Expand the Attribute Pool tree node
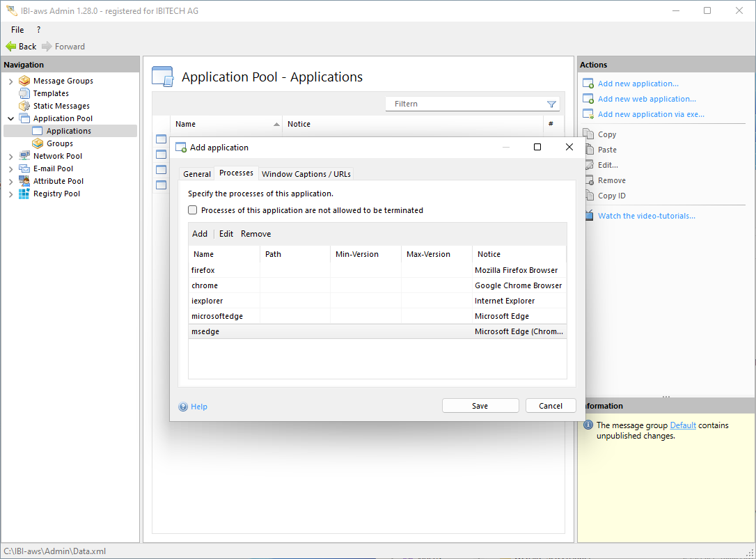Image resolution: width=756 pixels, height=559 pixels. point(10,181)
